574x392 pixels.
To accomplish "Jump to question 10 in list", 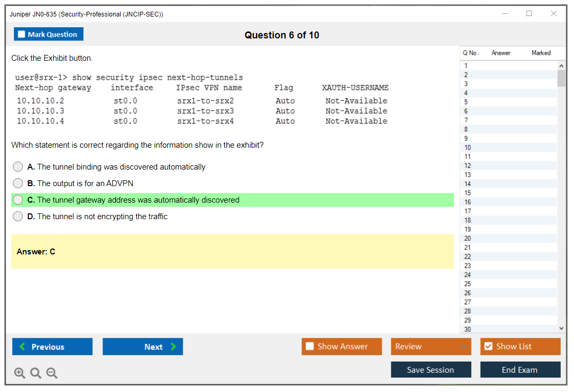I will tap(468, 148).
